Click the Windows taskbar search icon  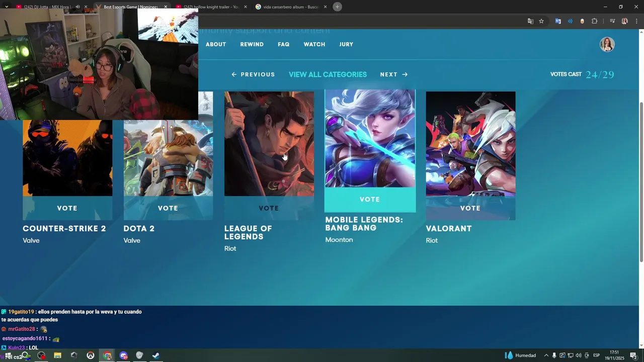tap(25, 355)
